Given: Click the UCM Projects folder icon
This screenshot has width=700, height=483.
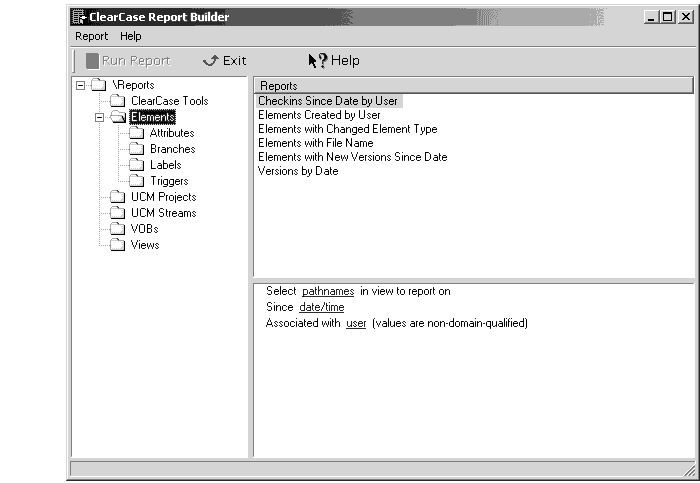Looking at the screenshot, I should 117,197.
